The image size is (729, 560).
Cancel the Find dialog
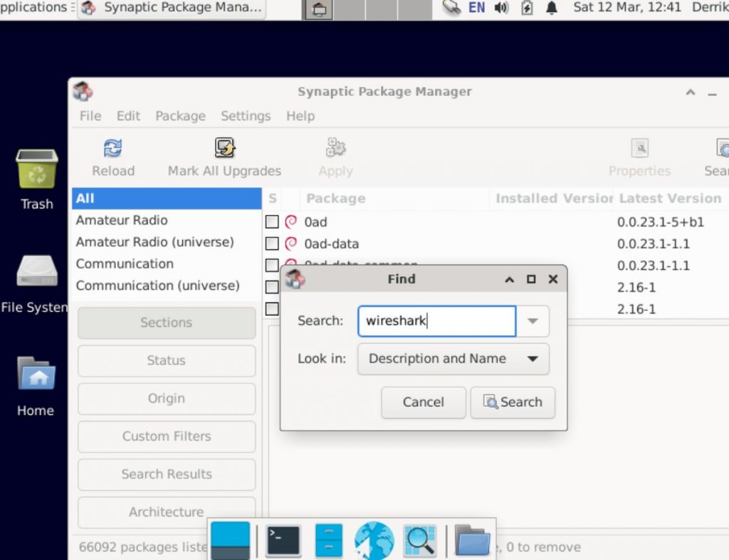coord(423,402)
